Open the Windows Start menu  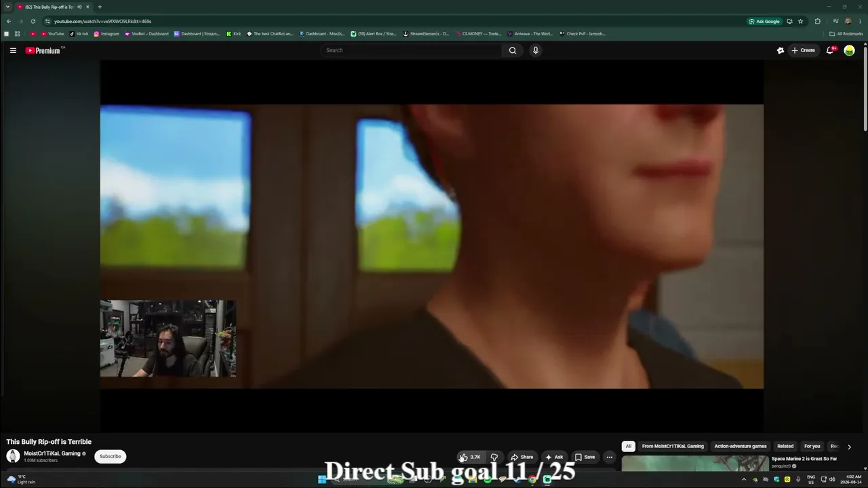pos(322,480)
